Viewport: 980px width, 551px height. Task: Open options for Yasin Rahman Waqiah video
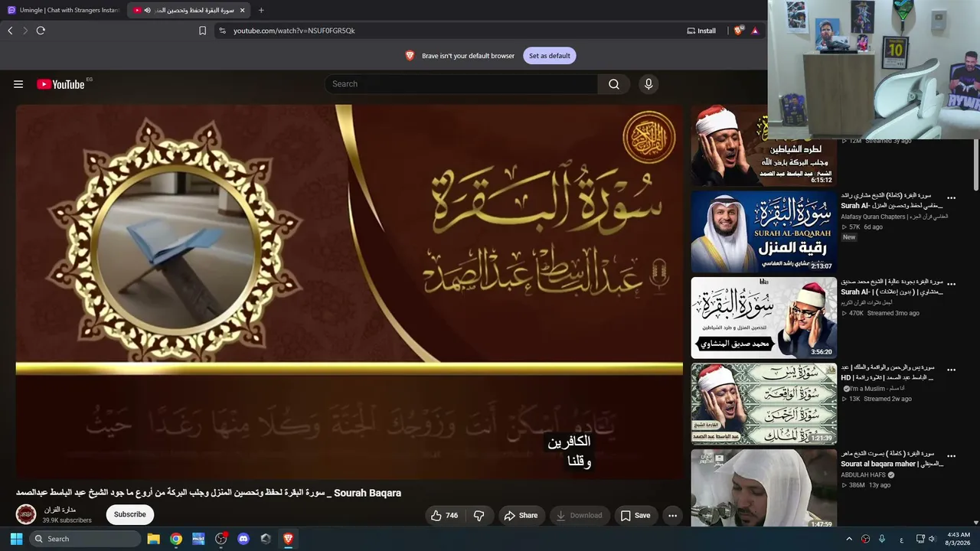(952, 370)
